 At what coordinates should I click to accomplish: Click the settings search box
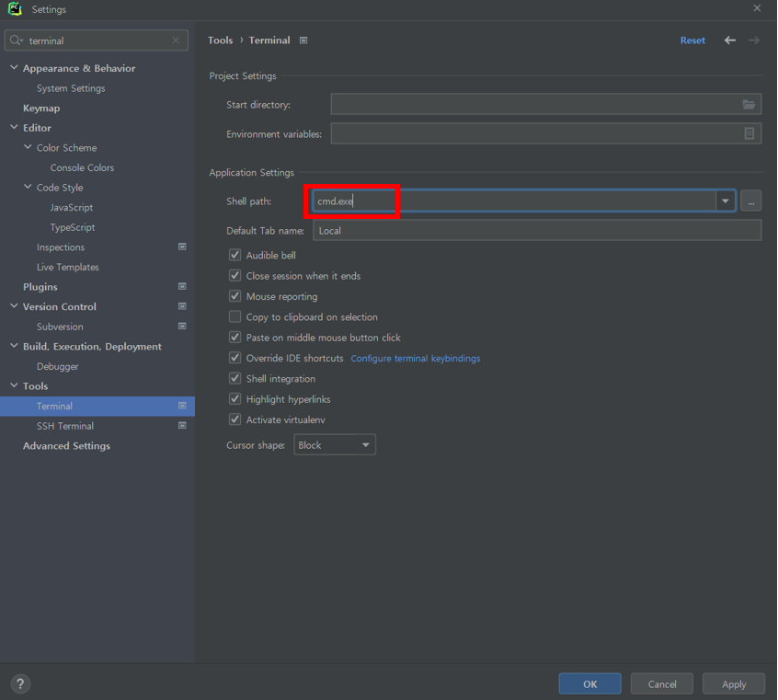[x=97, y=40]
